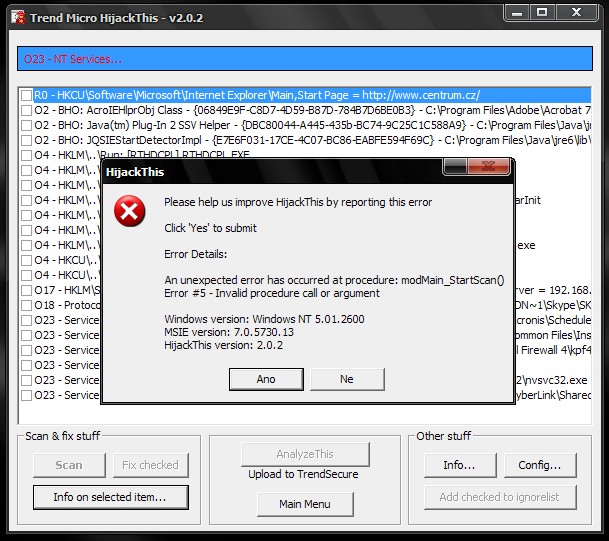This screenshot has height=541, width=609.
Task: Click the HijackThis app icon in title bar
Action: pos(18,17)
